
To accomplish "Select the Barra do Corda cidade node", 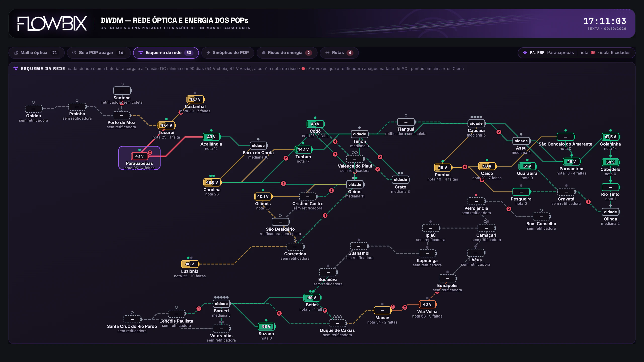I will pos(258,146).
